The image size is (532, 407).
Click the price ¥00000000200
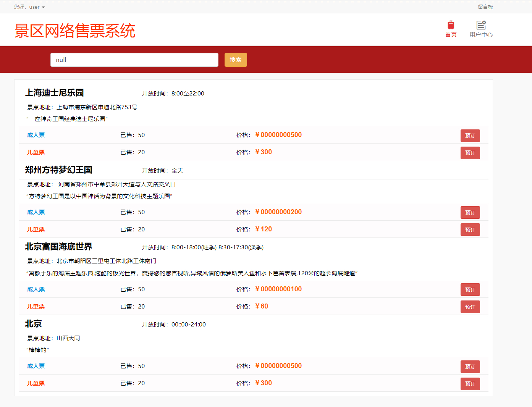tap(278, 212)
